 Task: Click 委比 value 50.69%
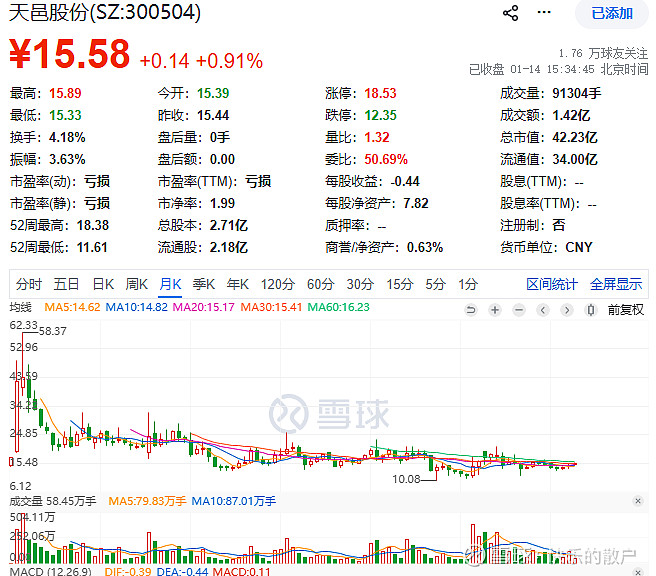[386, 159]
